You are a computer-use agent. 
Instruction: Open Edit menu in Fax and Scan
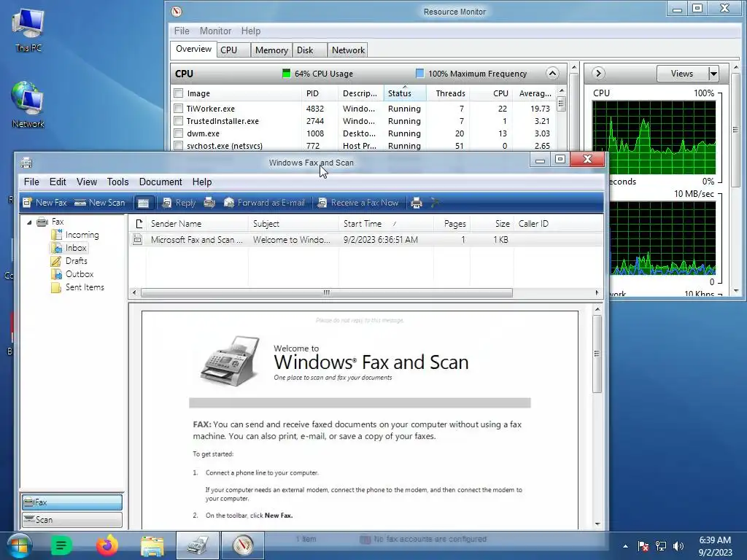[x=58, y=182]
